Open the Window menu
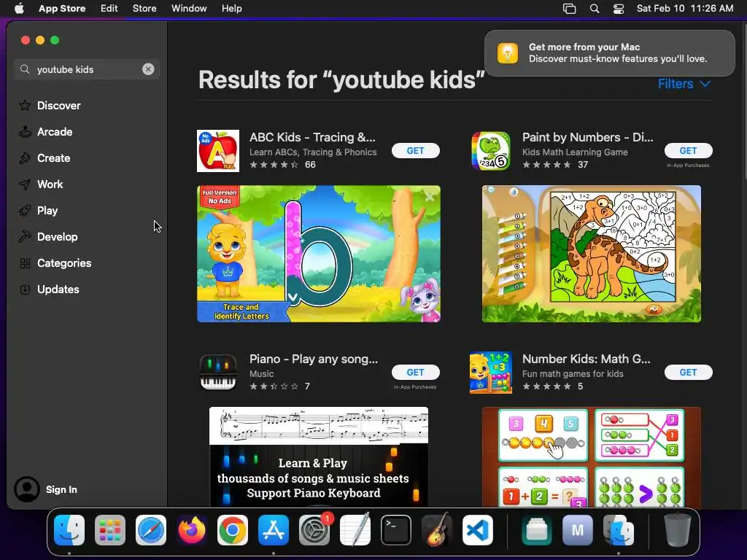This screenshot has height=560, width=747. (189, 8)
